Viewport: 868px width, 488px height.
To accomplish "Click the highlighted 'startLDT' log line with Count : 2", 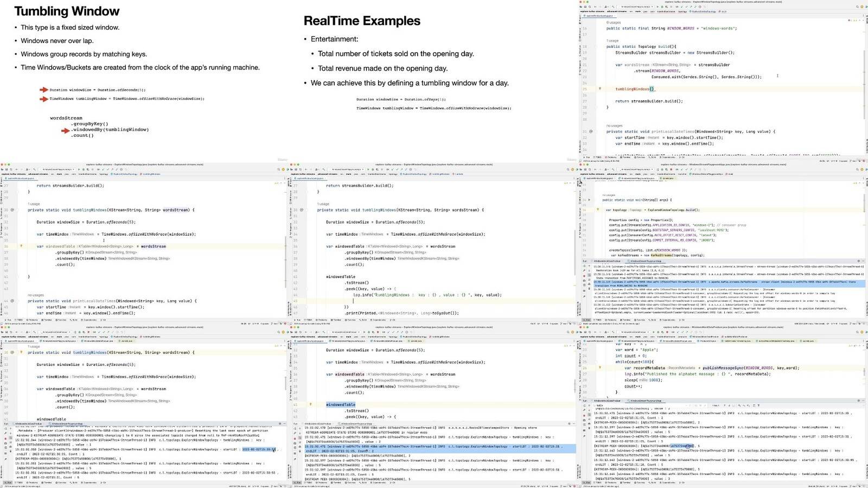I will tap(439, 448).
